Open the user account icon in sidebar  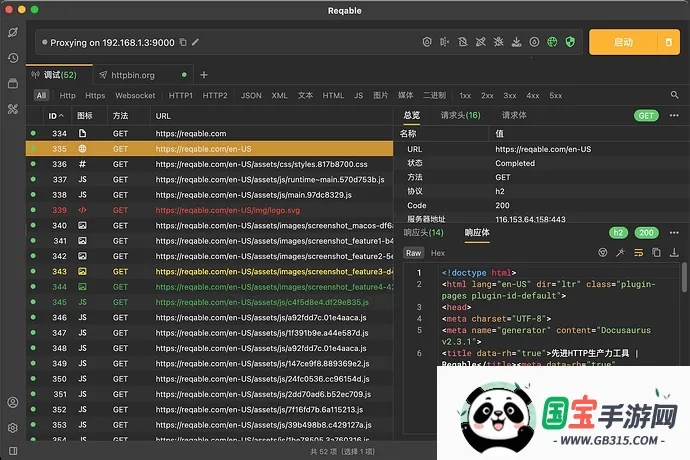(13, 402)
